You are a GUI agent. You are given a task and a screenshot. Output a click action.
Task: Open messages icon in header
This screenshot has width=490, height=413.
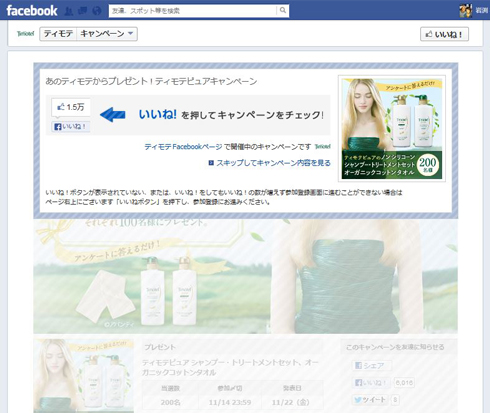(x=82, y=11)
